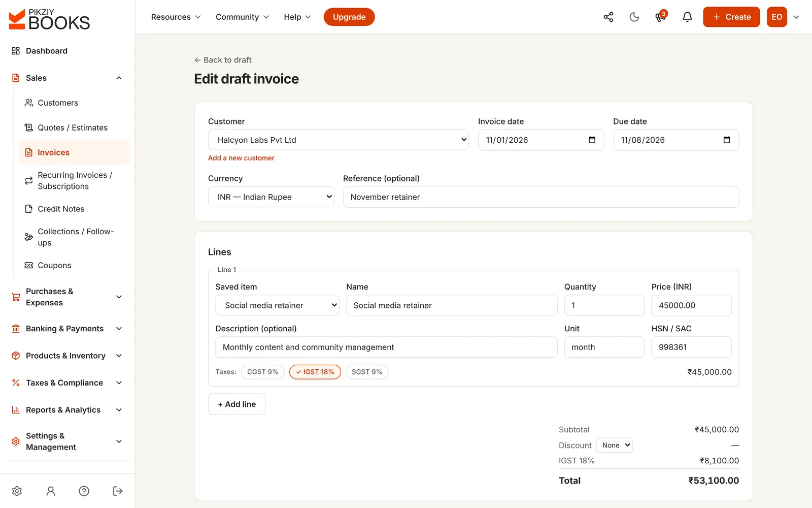Open the Resources menu

[x=176, y=17]
